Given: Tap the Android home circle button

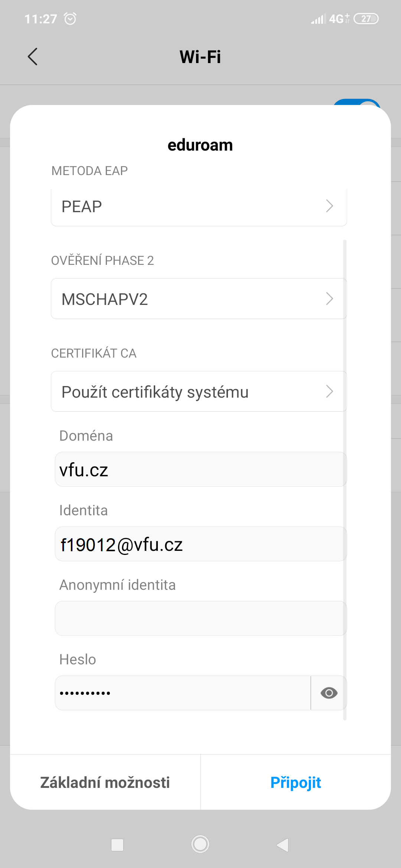Looking at the screenshot, I should (x=200, y=844).
